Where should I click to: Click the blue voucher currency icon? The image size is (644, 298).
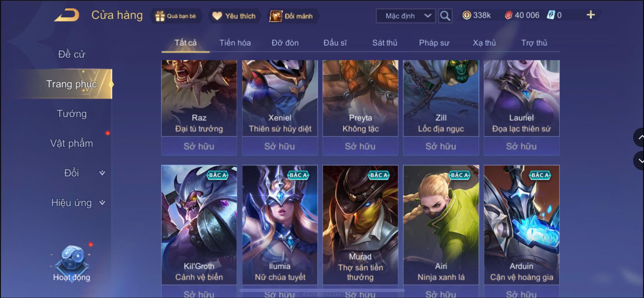click(x=551, y=15)
